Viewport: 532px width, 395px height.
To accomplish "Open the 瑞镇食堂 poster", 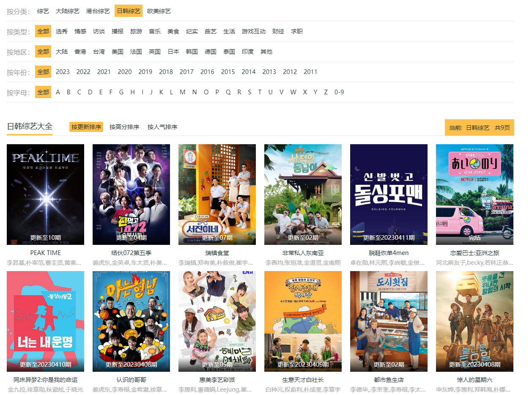I will [x=217, y=195].
